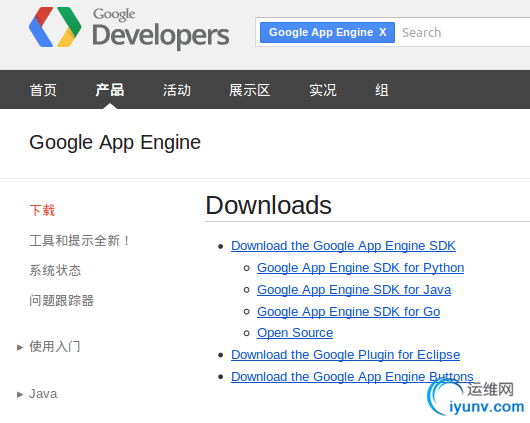
Task: Open Download the Google App Engine SDK link
Action: click(343, 246)
